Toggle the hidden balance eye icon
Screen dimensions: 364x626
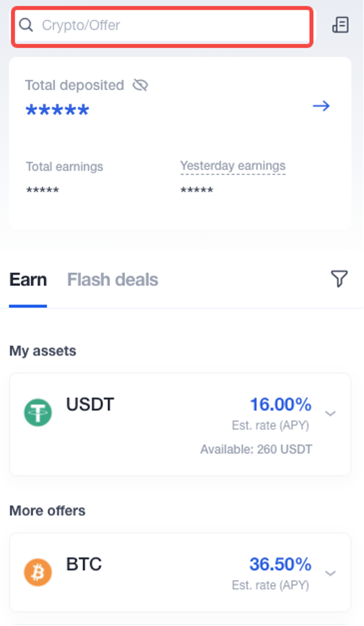tap(140, 85)
